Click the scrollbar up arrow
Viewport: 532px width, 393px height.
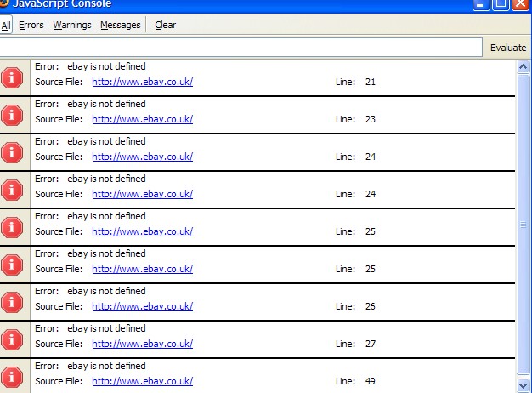(524, 65)
